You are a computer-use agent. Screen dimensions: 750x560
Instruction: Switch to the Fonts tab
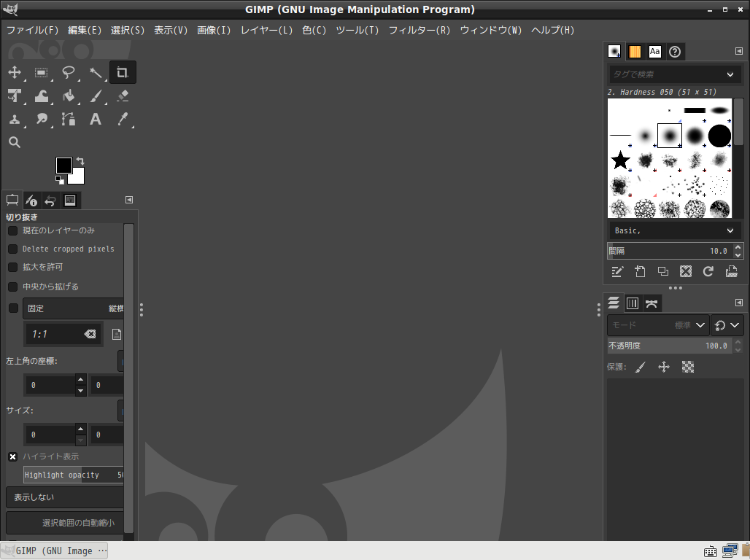[655, 52]
